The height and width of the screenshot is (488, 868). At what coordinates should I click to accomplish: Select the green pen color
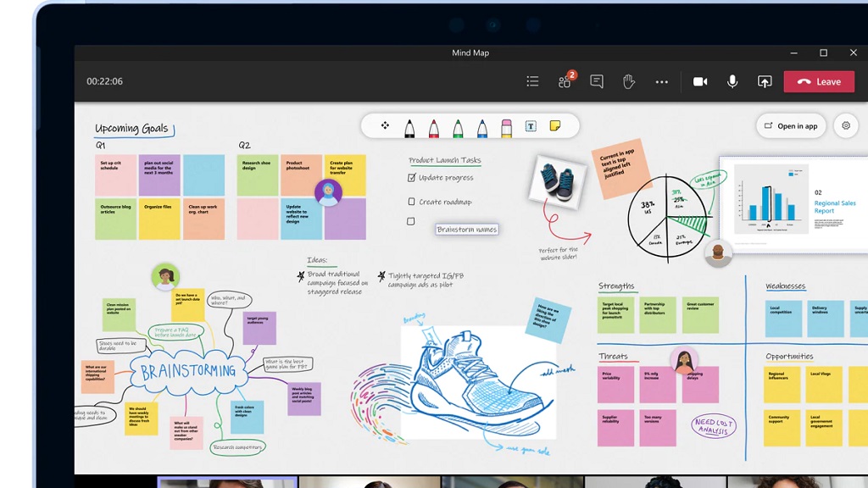coord(459,127)
